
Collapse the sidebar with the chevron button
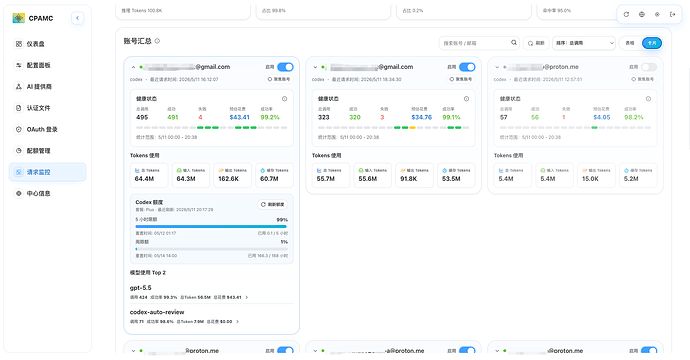point(77,18)
